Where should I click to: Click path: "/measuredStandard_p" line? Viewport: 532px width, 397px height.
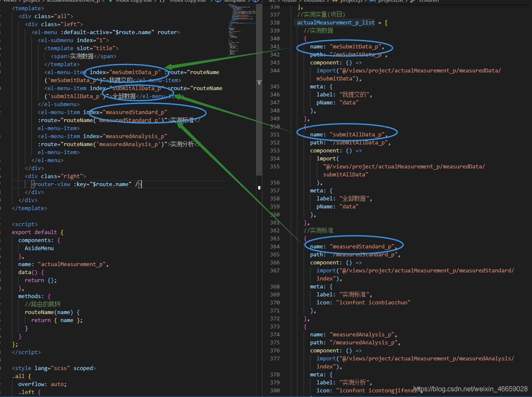point(356,254)
